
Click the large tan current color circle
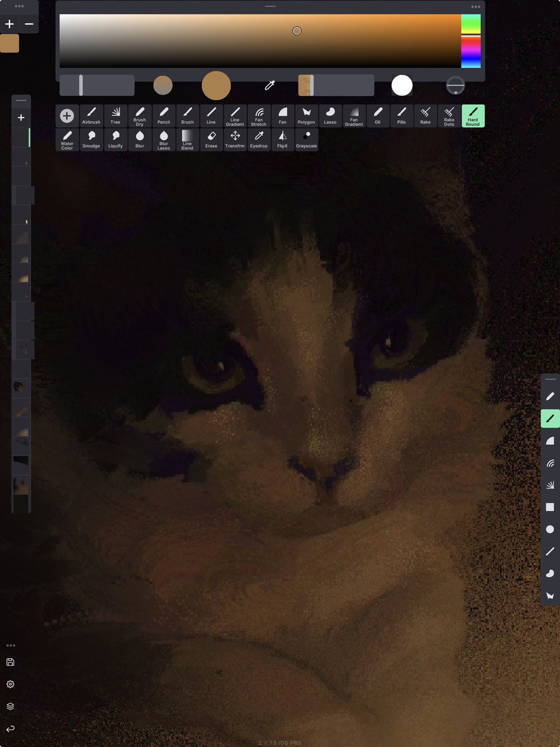click(216, 86)
